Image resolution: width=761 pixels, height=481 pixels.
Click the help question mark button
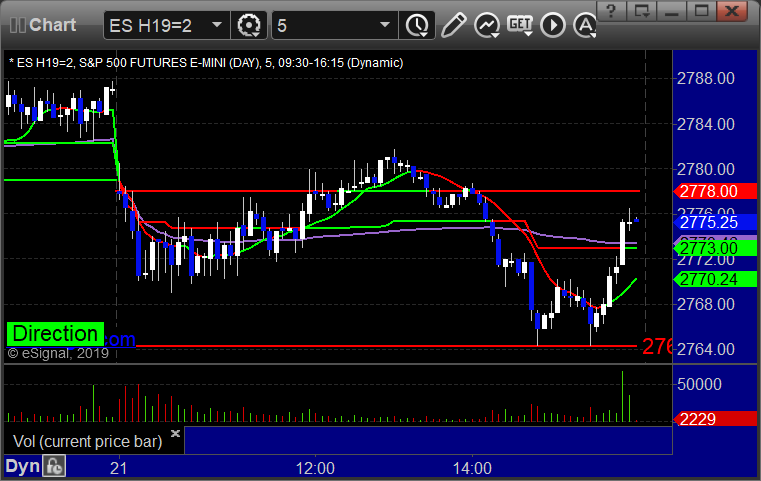[x=611, y=11]
